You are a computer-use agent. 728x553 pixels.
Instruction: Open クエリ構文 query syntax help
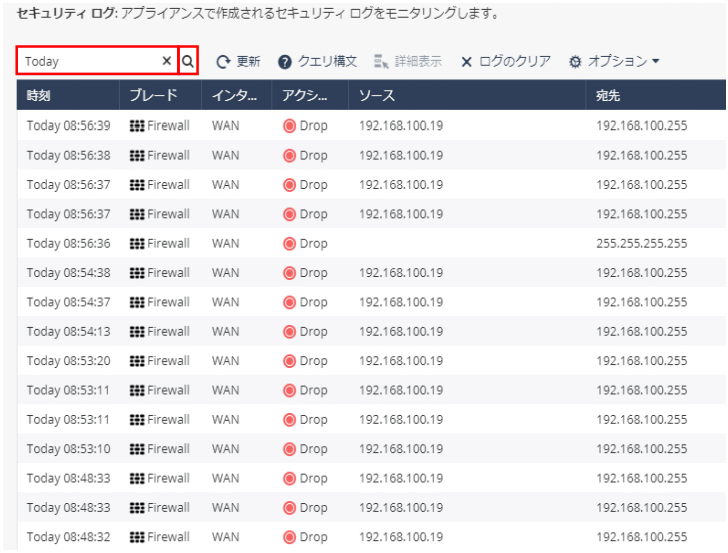[317, 61]
